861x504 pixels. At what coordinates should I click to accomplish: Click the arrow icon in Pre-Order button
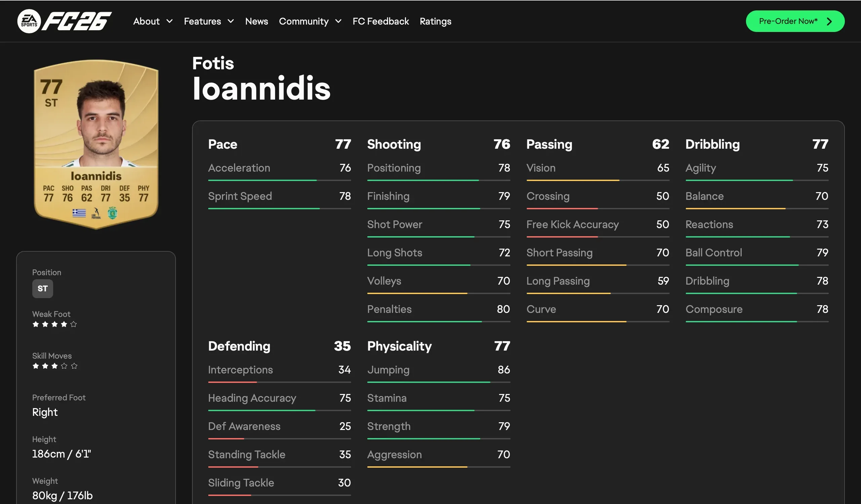pyautogui.click(x=829, y=22)
